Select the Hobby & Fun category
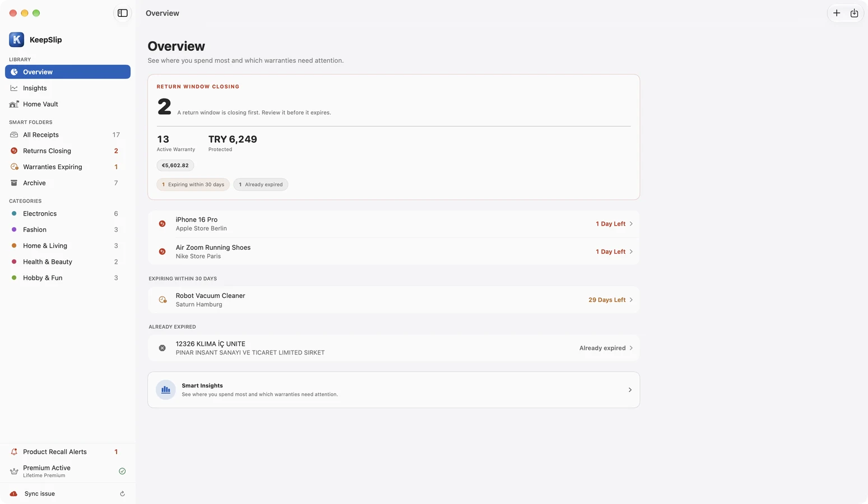Image resolution: width=868 pixels, height=504 pixels. tap(68, 278)
